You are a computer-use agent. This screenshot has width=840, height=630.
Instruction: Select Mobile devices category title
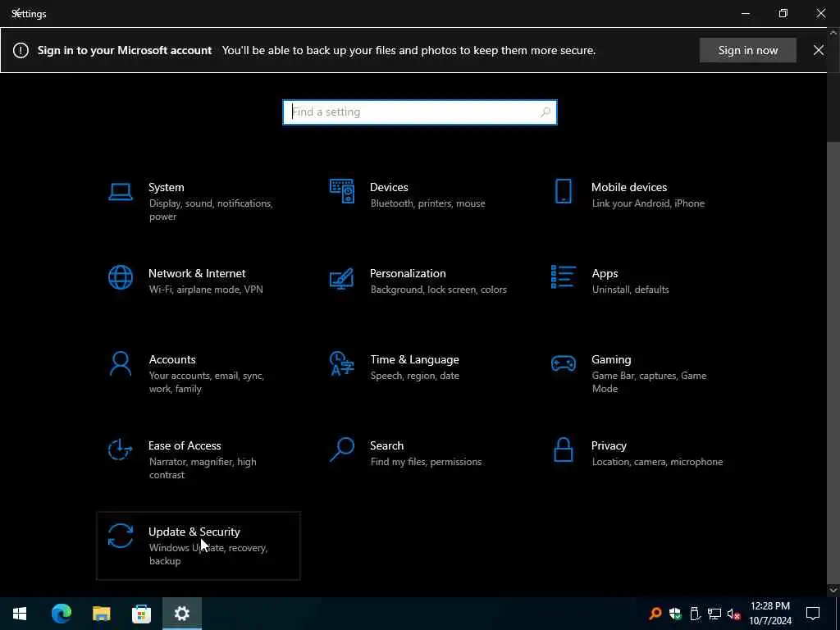[629, 187]
